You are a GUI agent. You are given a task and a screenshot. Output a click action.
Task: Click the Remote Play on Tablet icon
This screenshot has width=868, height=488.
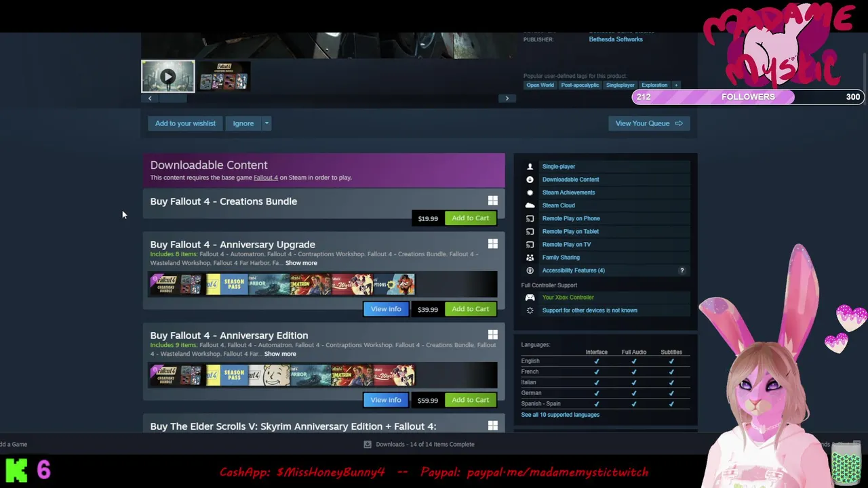pyautogui.click(x=530, y=231)
